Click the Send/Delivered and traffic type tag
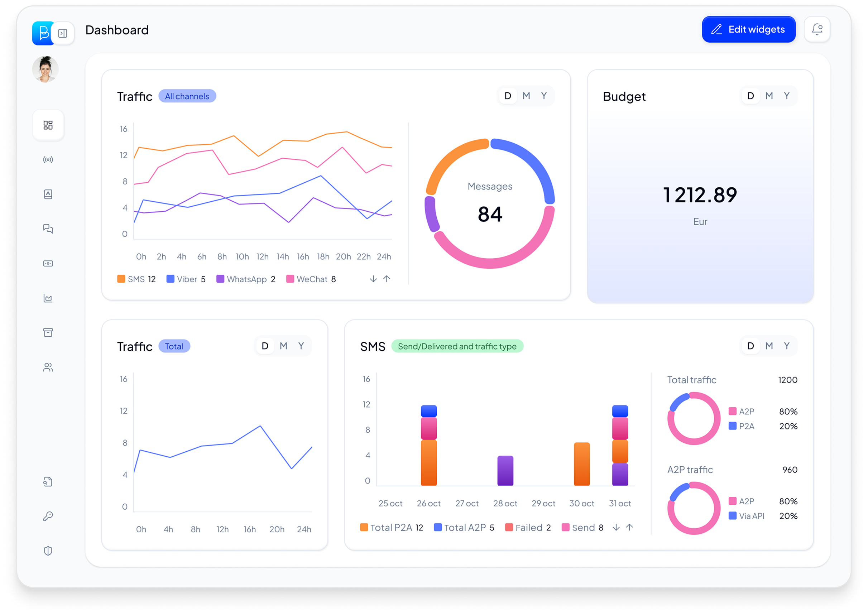868x615 pixels. [457, 346]
